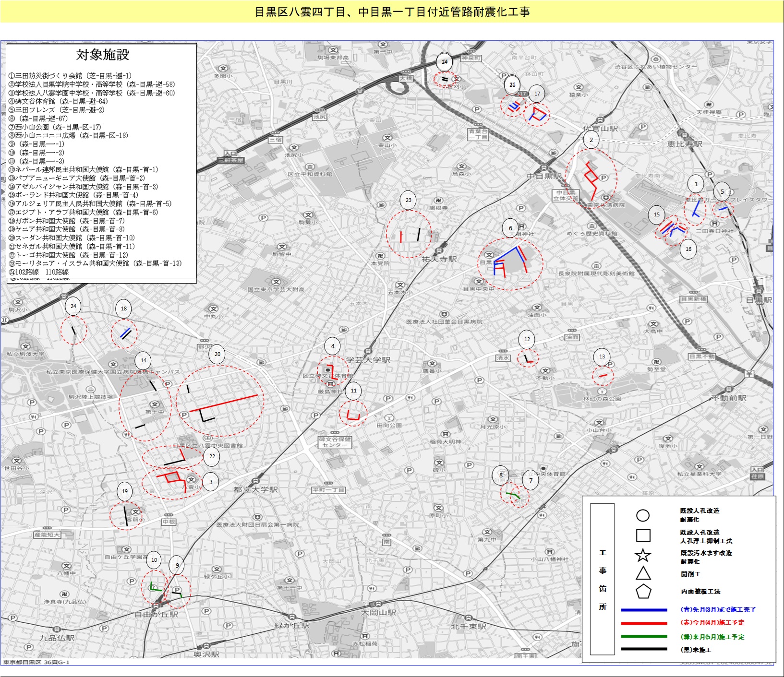Screen dimensions: 784x677
Task: Click the circled marker number 5
Action: click(x=722, y=191)
